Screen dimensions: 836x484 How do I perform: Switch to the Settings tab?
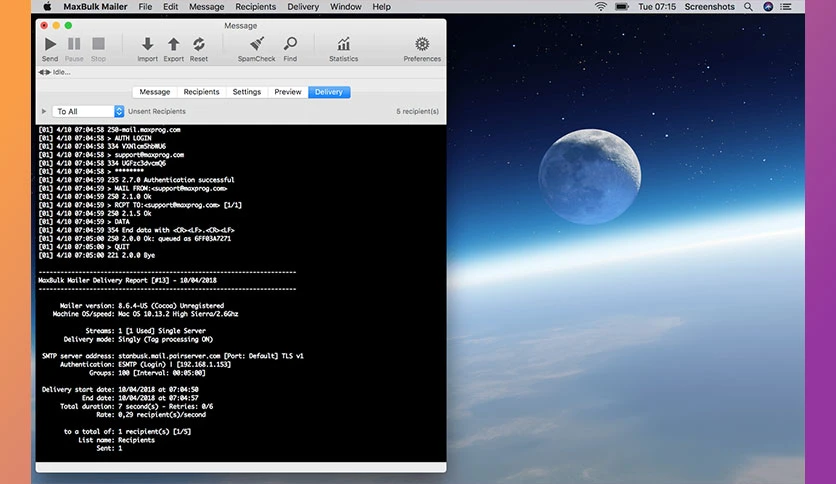247,92
